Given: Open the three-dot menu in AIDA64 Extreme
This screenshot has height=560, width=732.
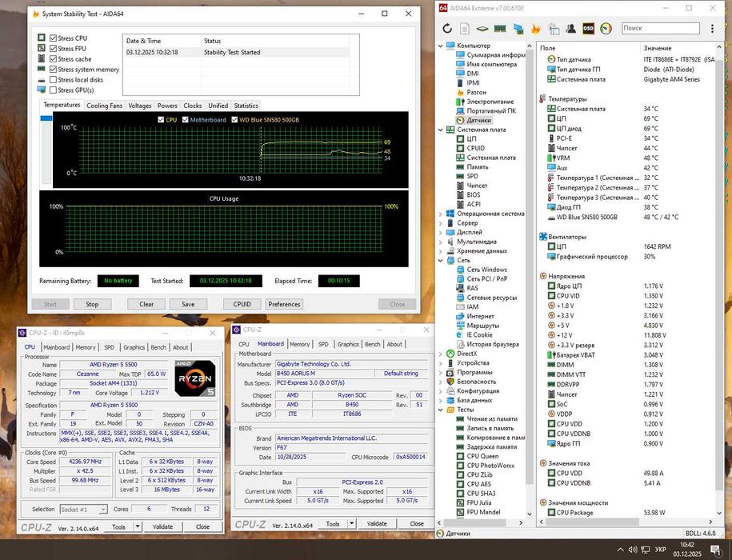Looking at the screenshot, I should click(712, 29).
